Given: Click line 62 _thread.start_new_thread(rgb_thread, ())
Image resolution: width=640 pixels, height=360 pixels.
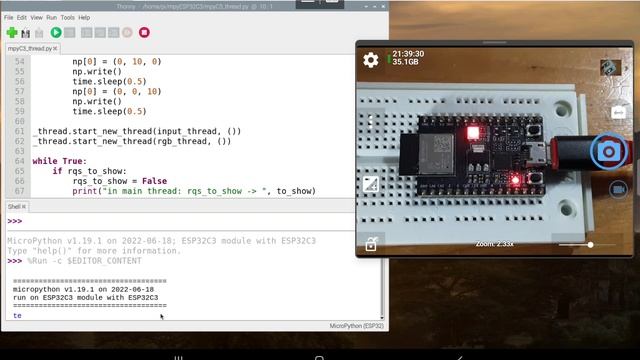Looking at the screenshot, I should pos(132,141).
